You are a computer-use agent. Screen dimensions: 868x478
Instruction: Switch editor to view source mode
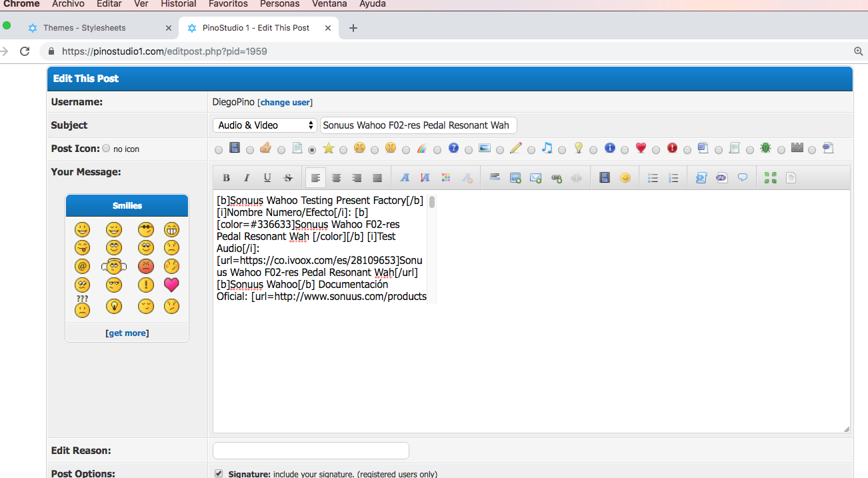point(791,178)
